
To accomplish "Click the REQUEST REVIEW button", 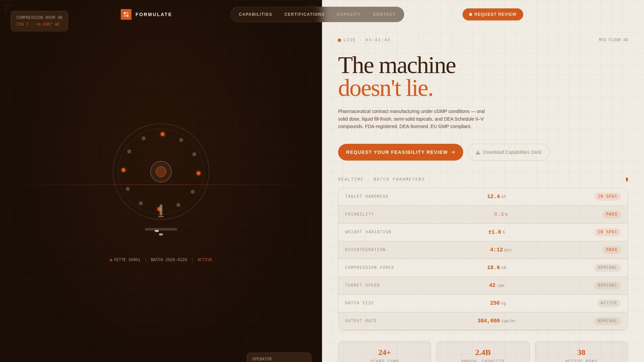I will pos(493,14).
